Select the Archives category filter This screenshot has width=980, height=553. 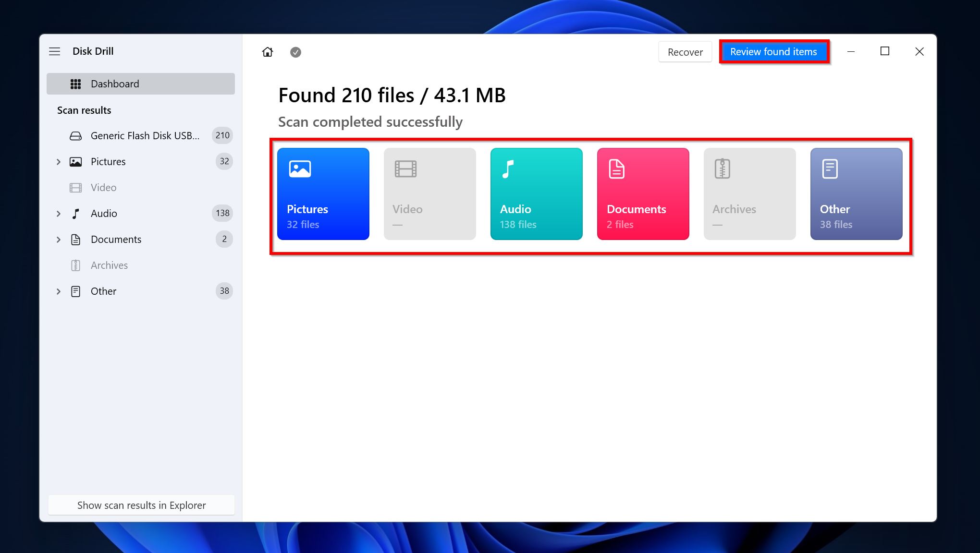pos(749,194)
